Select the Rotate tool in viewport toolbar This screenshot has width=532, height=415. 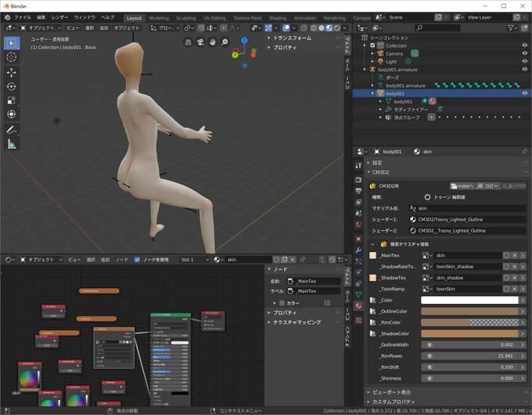[12, 85]
